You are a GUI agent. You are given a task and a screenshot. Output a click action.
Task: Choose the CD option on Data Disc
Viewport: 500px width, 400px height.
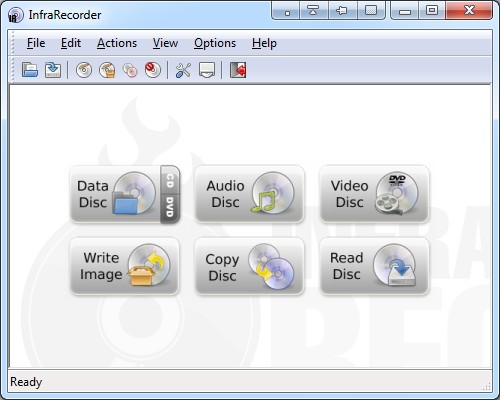[170, 180]
